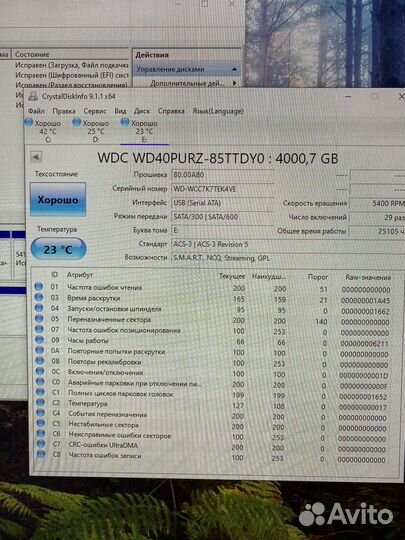This screenshot has height=540, width=405.
Task: Select Исправен (Шифрованный (EFI) row in Disk Management
Action: tap(72, 75)
